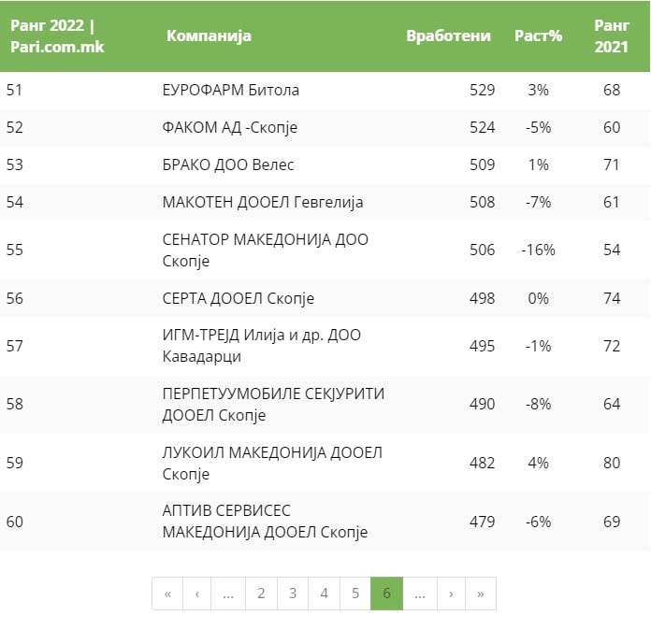Sort by Вработени column header

tap(448, 36)
